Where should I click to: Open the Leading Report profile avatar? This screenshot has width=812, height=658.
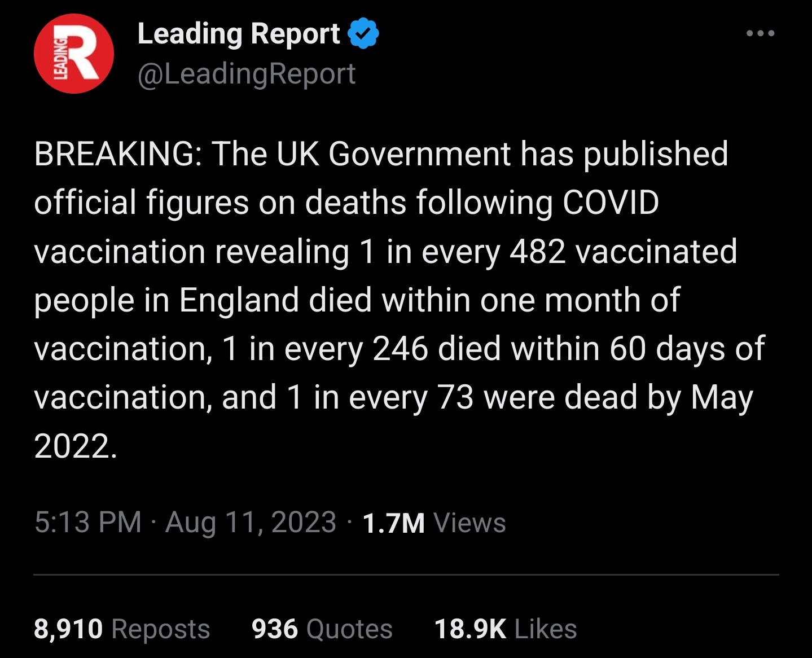74,54
